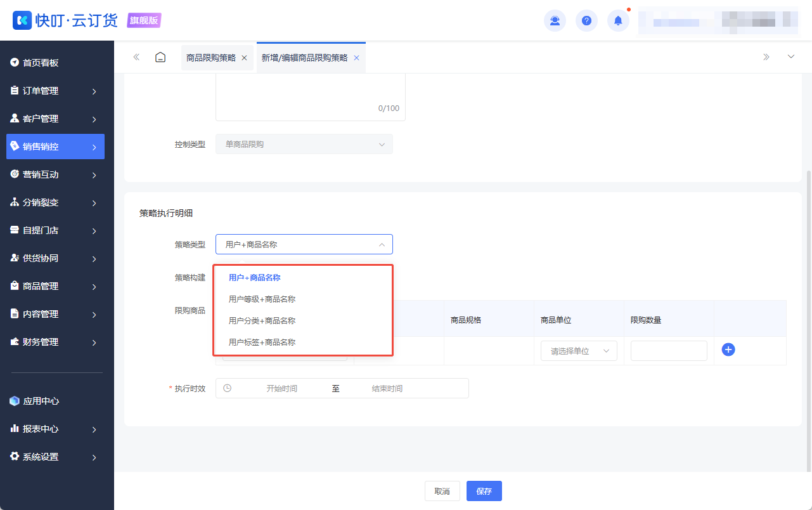Expand the 销售销控 chevron
This screenshot has width=812, height=510.
[x=94, y=147]
